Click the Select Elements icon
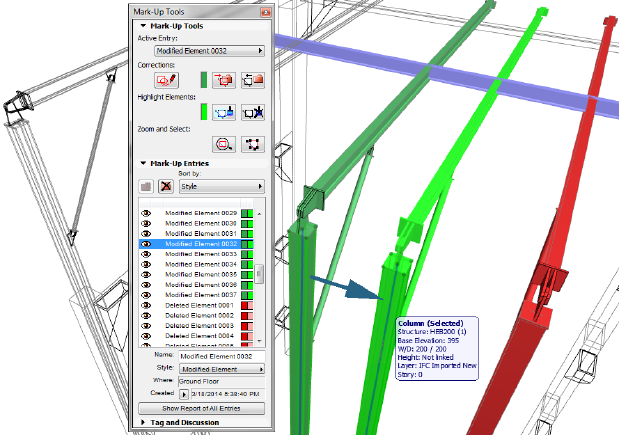 (x=252, y=144)
